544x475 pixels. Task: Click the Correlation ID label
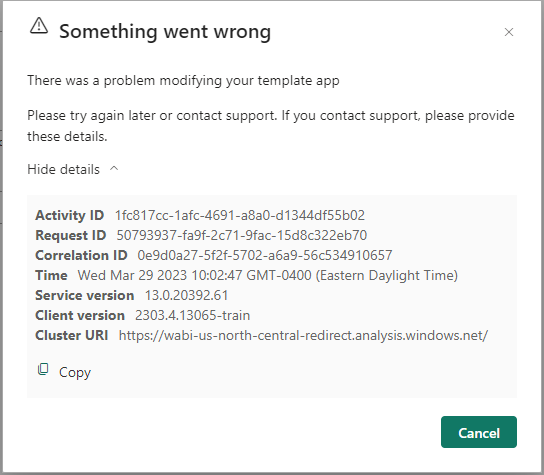81,255
